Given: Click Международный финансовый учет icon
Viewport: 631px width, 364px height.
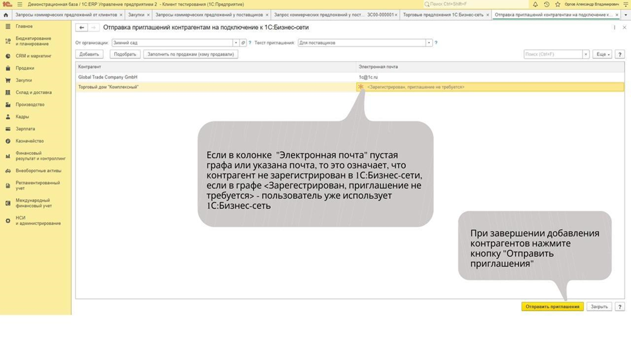Looking at the screenshot, I should [x=8, y=203].
